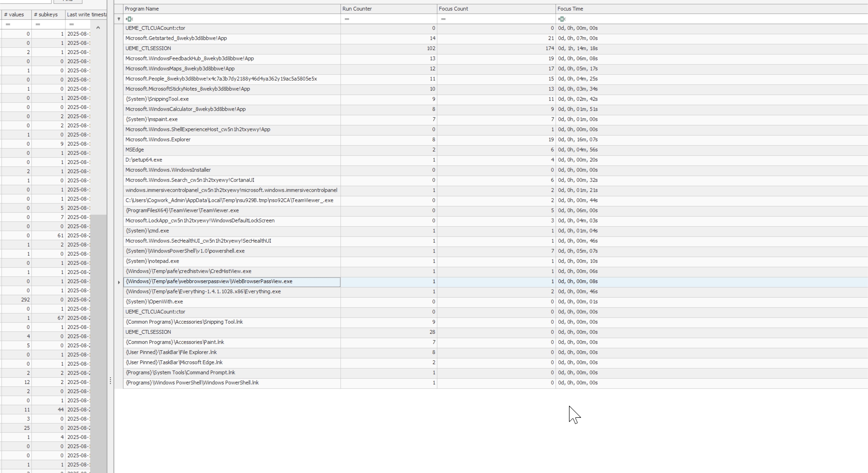The image size is (868, 473).
Task: Open Run Counter equals filter operator
Action: tap(347, 19)
